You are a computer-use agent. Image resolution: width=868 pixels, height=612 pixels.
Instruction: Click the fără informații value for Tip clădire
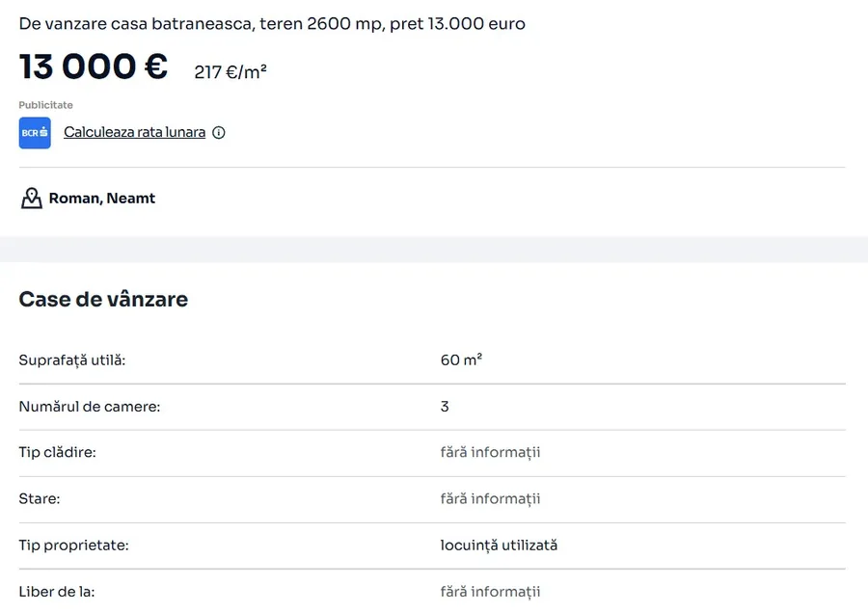pyautogui.click(x=490, y=453)
